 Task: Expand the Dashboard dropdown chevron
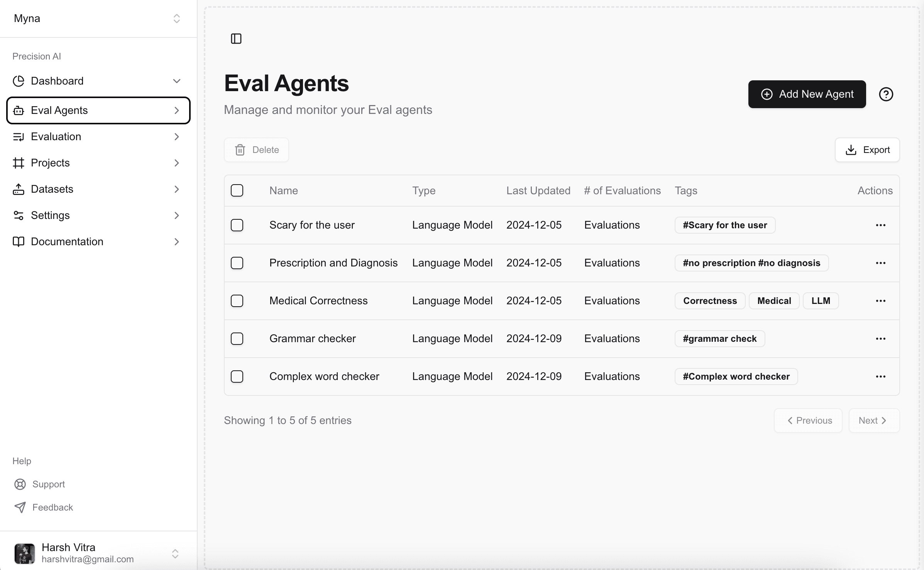[176, 81]
